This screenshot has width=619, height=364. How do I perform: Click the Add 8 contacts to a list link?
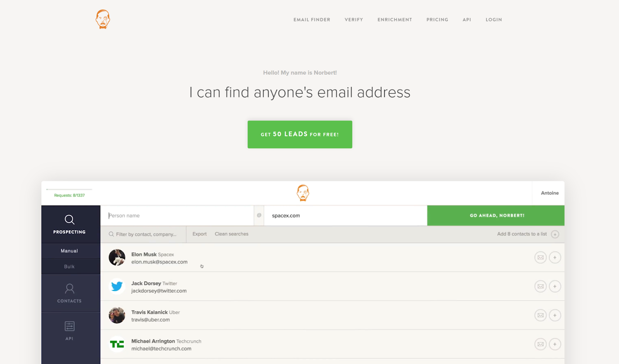point(522,234)
